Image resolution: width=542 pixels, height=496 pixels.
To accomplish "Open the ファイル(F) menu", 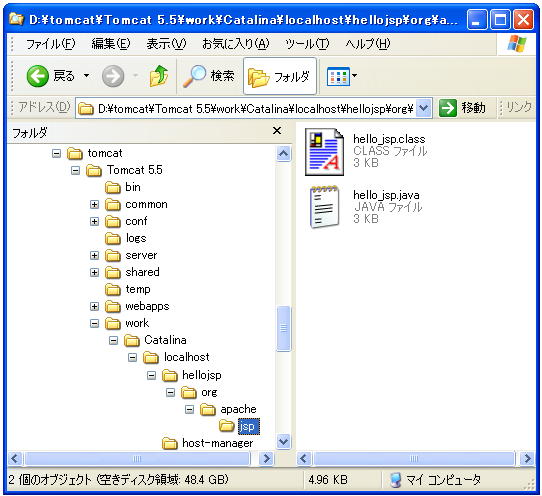I will (x=50, y=44).
